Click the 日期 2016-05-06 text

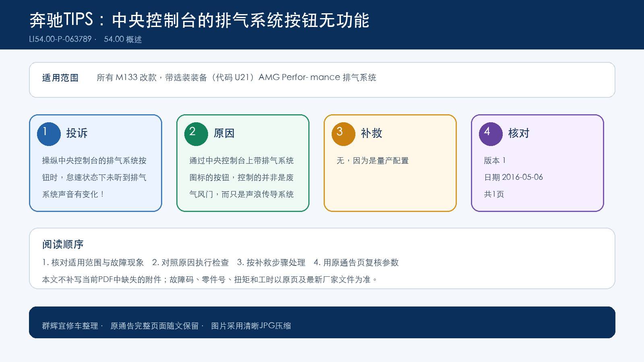click(513, 177)
